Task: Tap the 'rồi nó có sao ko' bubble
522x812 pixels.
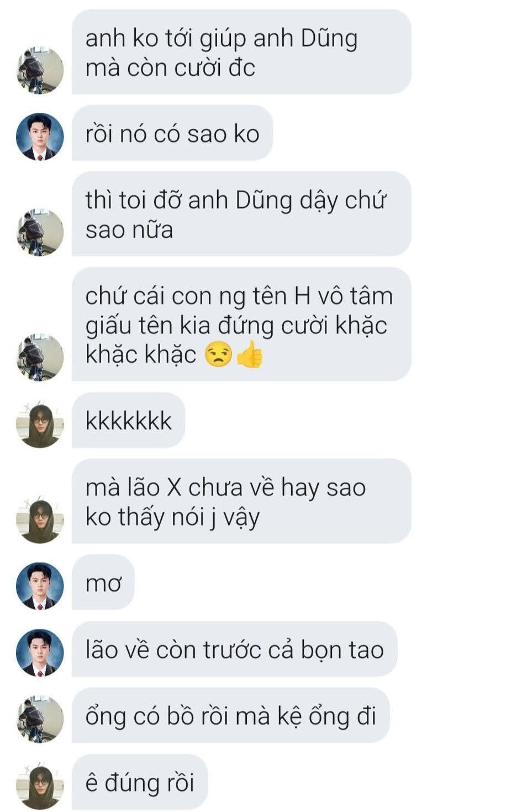Action: click(x=172, y=133)
